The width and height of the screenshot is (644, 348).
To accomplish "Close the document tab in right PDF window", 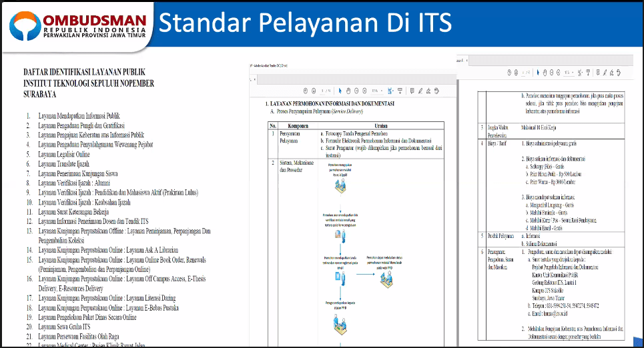I will coord(467,61).
